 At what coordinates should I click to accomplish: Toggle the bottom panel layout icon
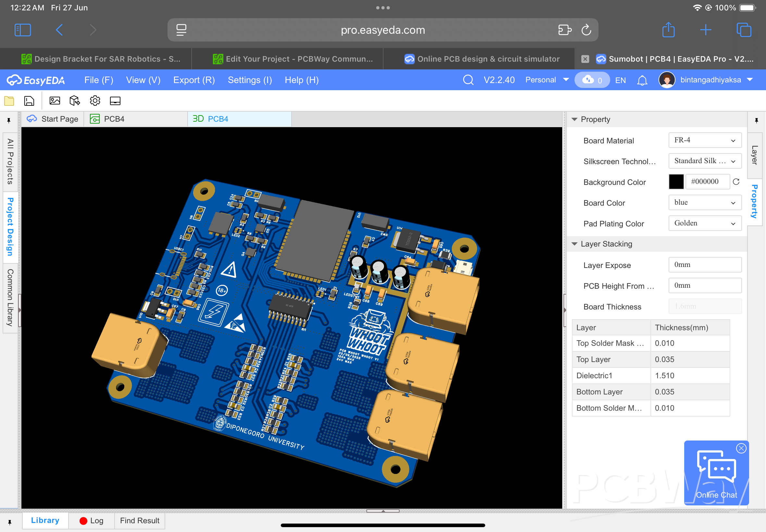click(115, 101)
